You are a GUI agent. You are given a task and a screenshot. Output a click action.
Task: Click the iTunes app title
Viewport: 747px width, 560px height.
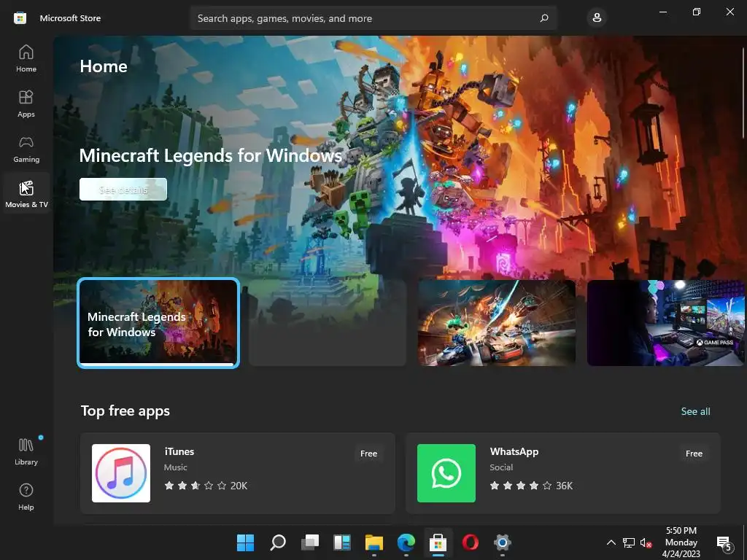click(179, 451)
